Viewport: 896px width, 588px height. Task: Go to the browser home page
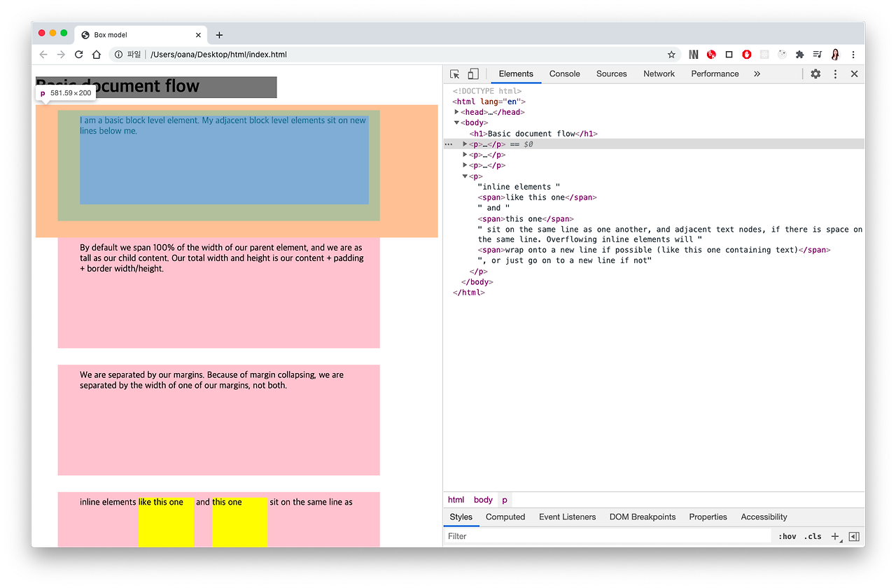click(97, 55)
